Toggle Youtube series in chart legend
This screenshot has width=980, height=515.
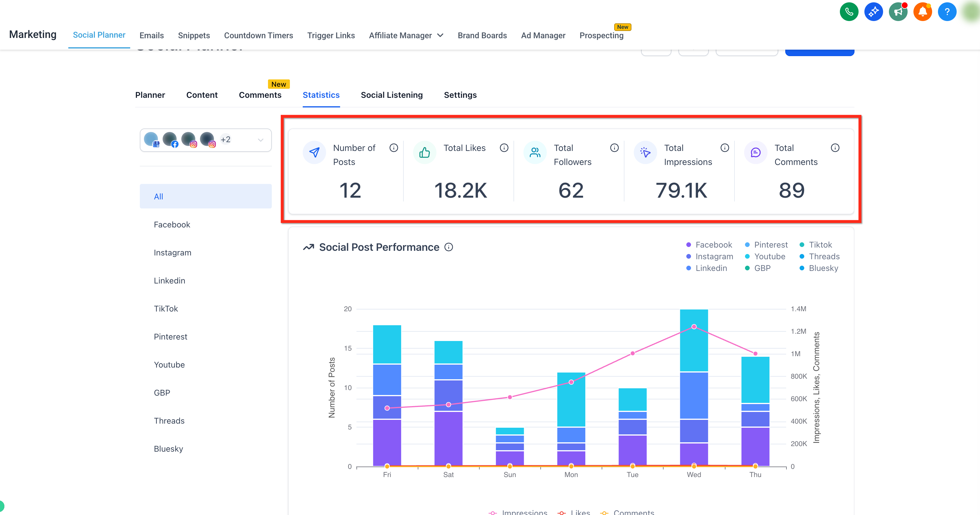tap(765, 256)
